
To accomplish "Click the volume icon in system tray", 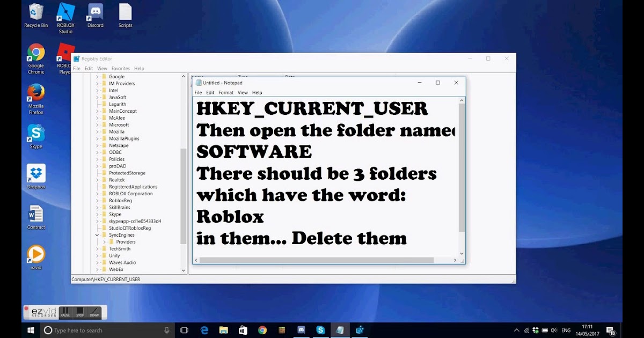I will point(554,330).
